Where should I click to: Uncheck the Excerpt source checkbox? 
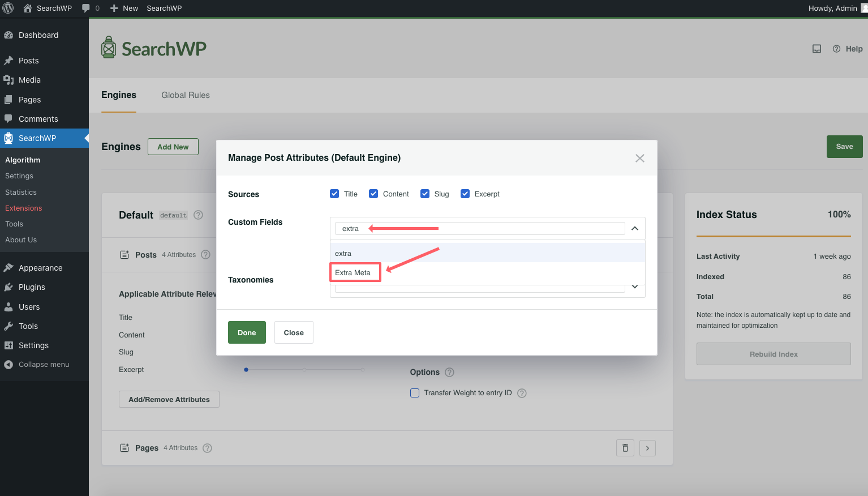click(465, 194)
